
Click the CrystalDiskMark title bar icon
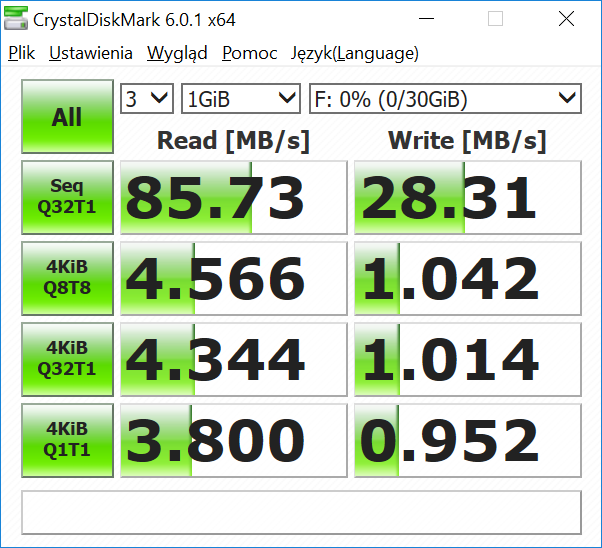16,19
